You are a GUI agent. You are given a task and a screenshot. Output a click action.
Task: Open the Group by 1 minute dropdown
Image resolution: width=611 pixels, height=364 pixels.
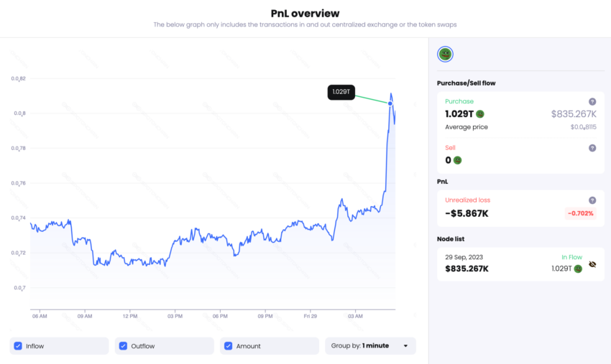[x=369, y=346]
